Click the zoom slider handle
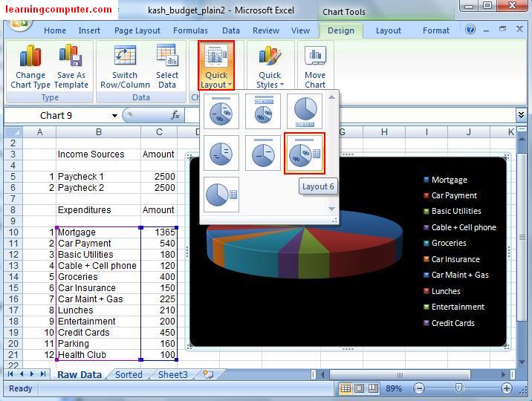 (458, 388)
